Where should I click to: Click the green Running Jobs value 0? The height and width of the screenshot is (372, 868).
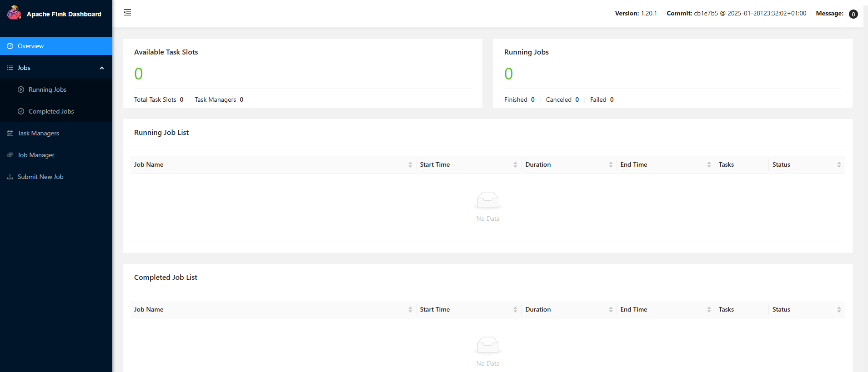coord(508,74)
